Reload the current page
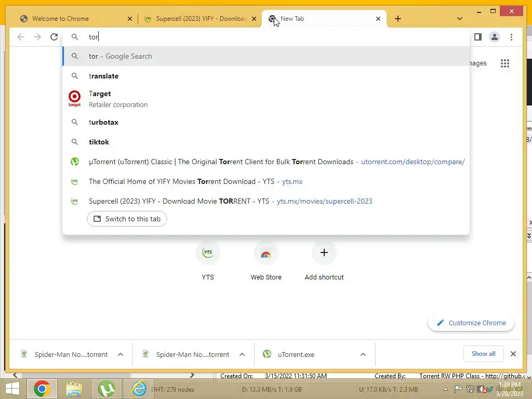The height and width of the screenshot is (399, 532). [x=54, y=37]
